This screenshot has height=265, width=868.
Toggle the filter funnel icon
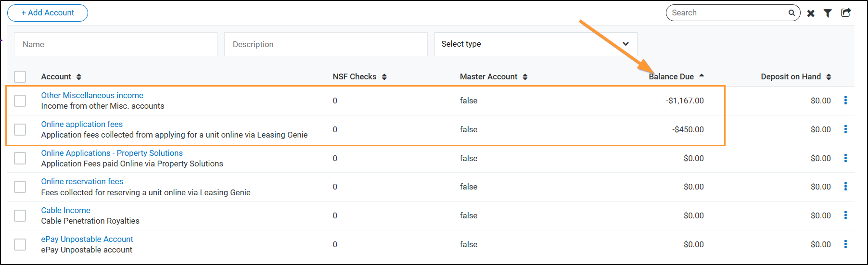click(828, 13)
